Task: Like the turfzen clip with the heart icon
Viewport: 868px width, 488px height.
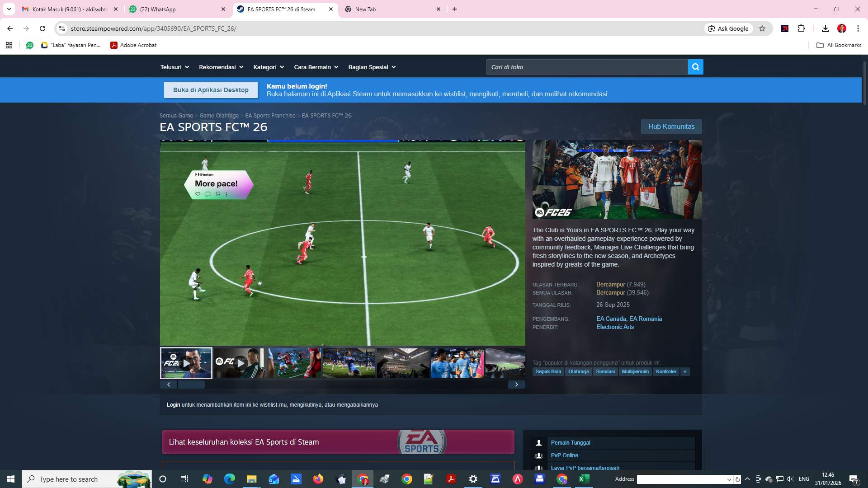Action: pos(198,194)
